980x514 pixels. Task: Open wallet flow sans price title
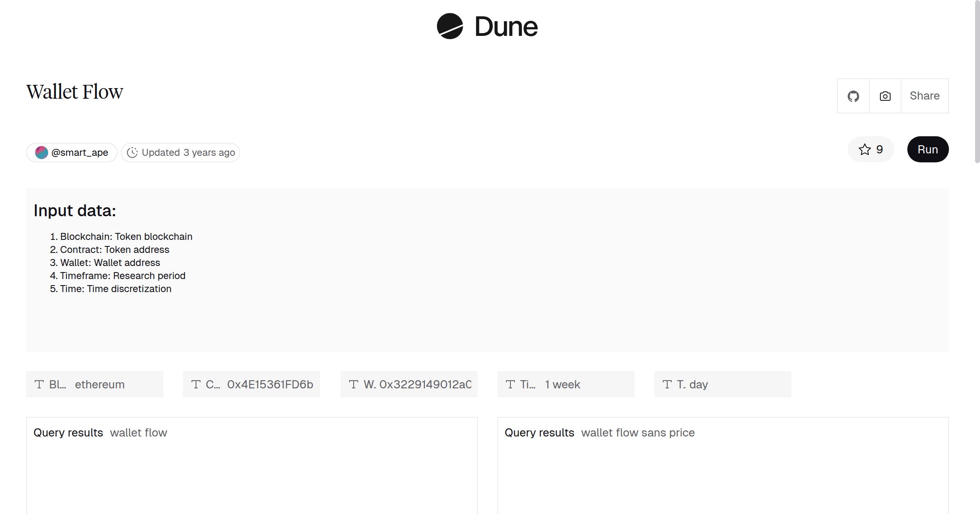637,432
